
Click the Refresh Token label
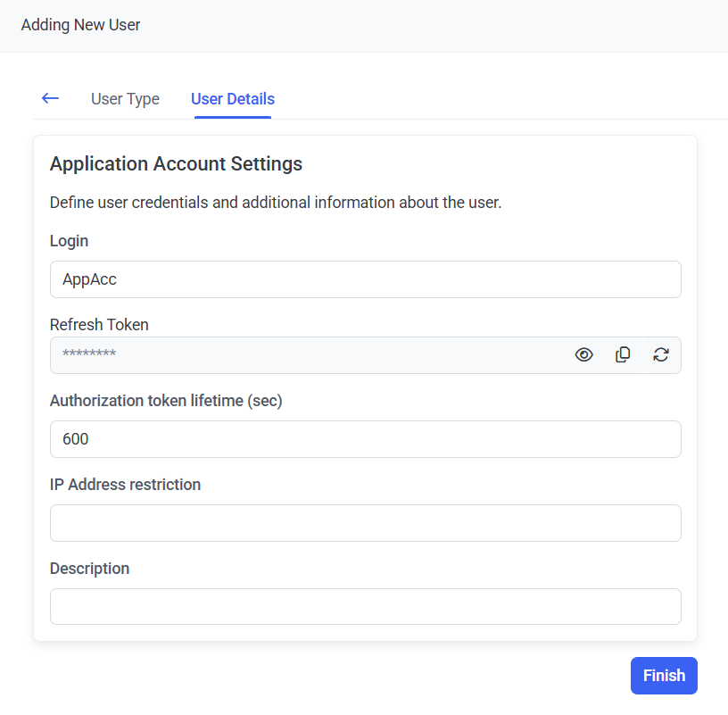[99, 325]
